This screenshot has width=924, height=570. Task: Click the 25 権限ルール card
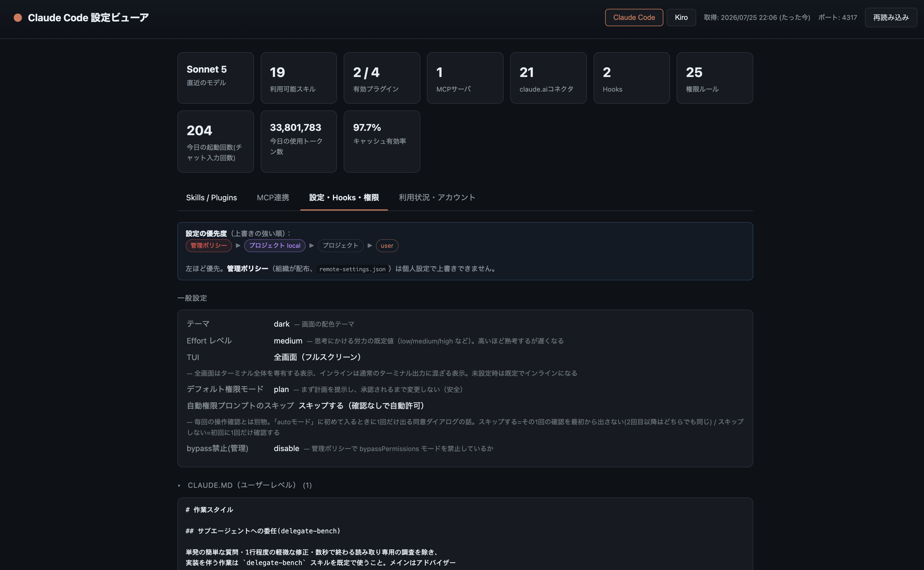pyautogui.click(x=715, y=78)
